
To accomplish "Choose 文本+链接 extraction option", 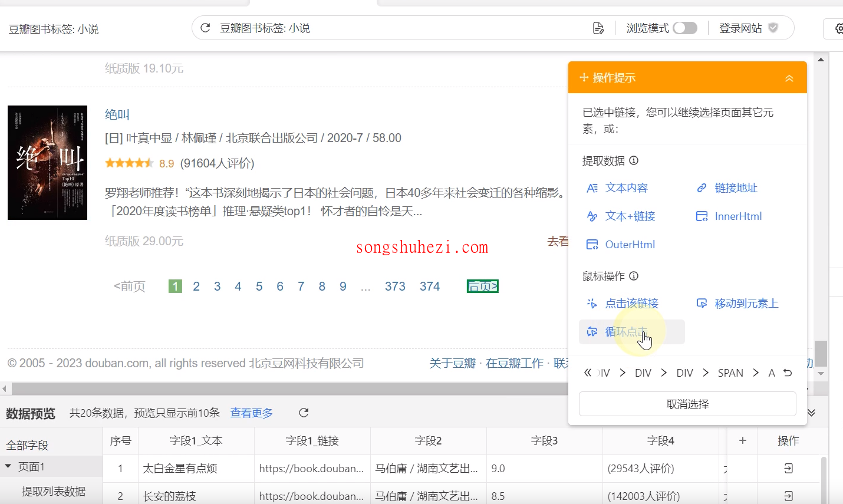I will (621, 216).
